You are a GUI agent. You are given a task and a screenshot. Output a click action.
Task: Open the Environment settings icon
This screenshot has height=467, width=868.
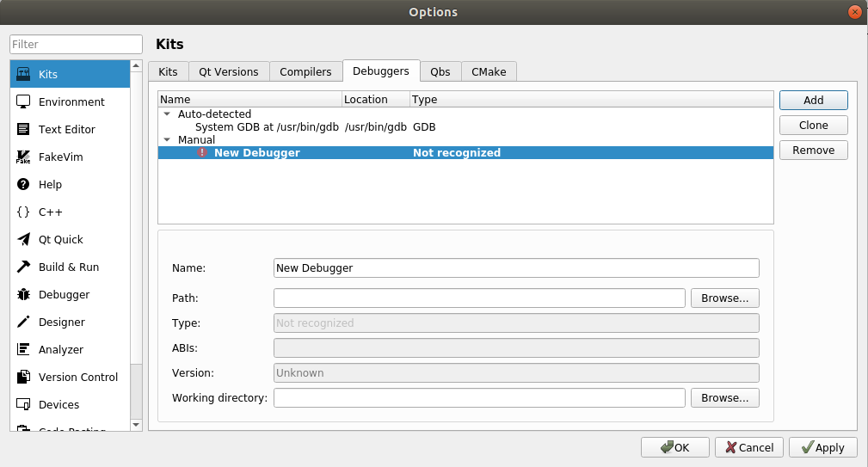[24, 101]
